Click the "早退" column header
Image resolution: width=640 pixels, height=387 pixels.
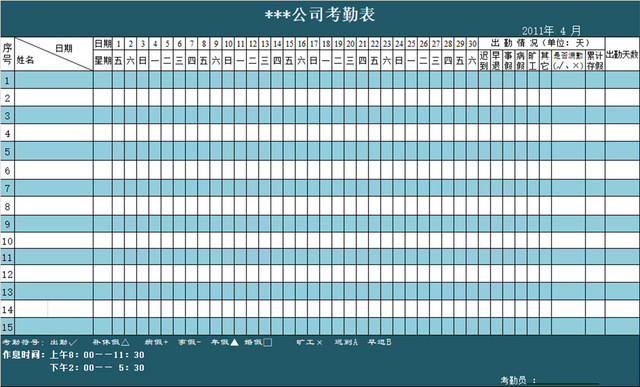point(496,60)
